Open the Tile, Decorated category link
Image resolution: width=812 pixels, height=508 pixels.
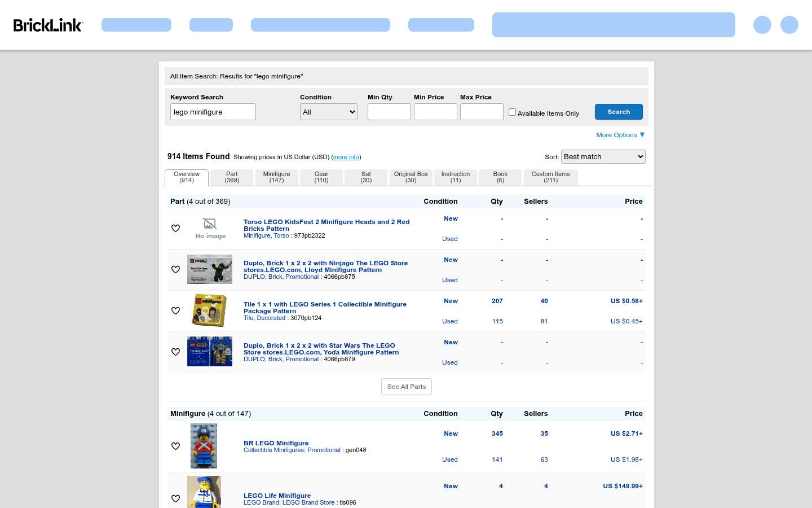coord(264,318)
